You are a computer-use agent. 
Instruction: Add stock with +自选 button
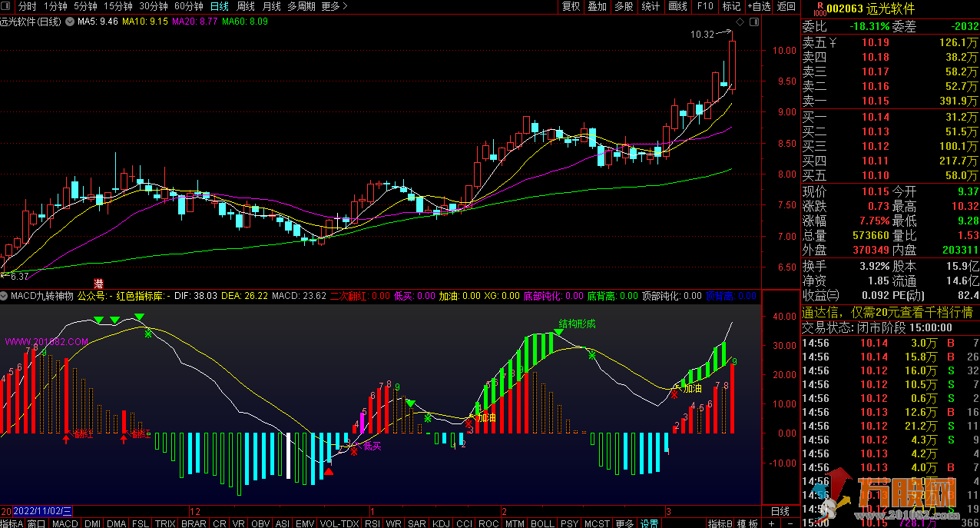pos(757,6)
